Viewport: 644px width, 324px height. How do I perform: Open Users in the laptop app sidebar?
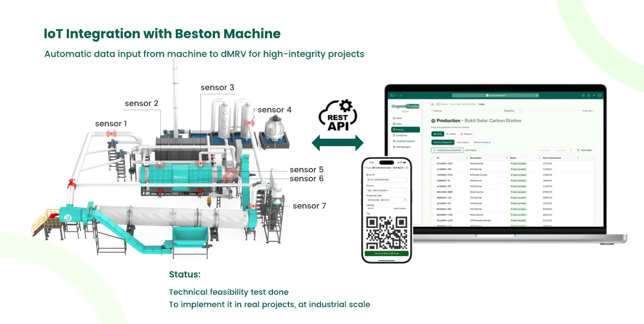tap(397, 124)
